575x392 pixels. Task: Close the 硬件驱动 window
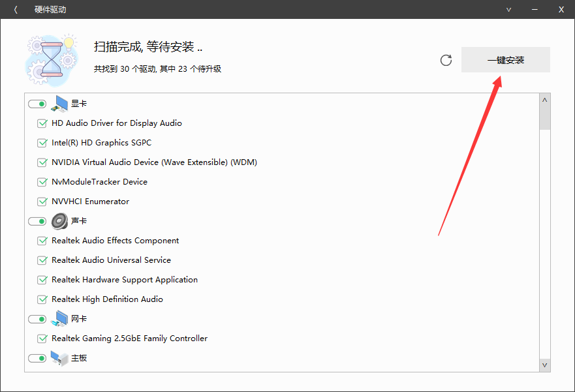pyautogui.click(x=561, y=10)
